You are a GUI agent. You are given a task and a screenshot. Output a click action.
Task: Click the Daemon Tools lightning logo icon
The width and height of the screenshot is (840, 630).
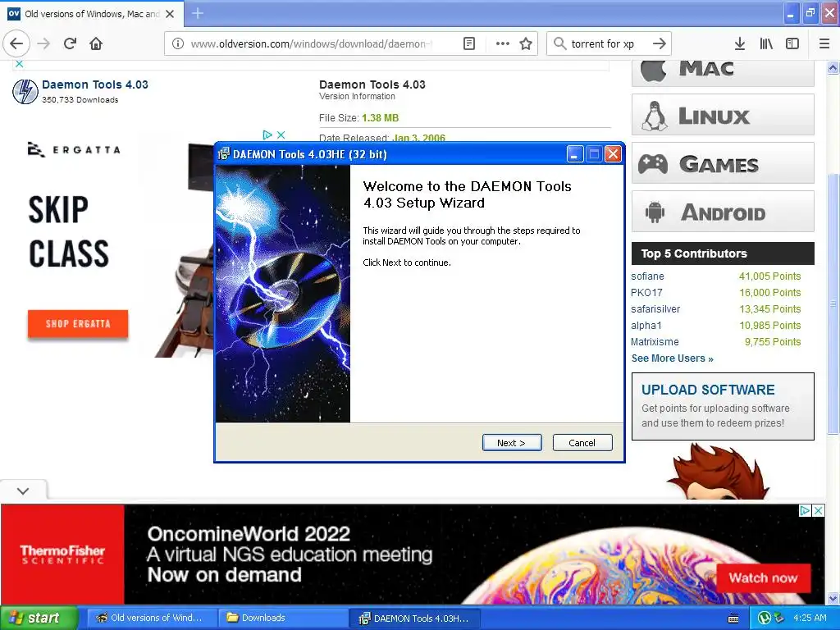click(25, 91)
